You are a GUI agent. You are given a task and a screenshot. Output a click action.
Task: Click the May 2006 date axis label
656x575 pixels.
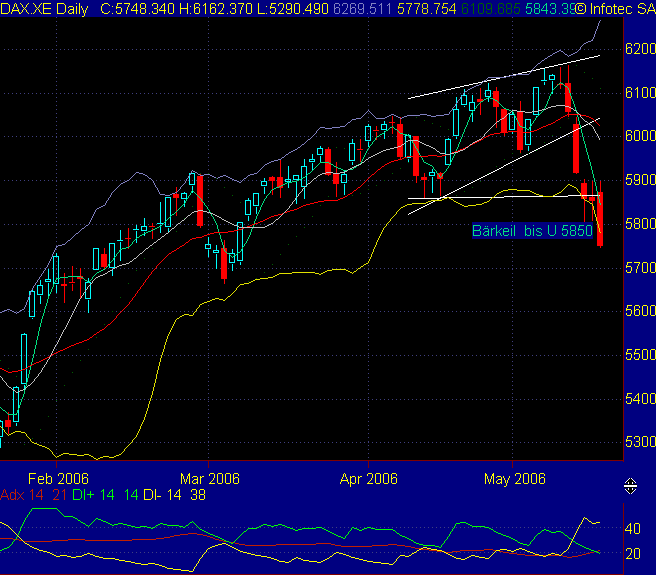click(515, 479)
